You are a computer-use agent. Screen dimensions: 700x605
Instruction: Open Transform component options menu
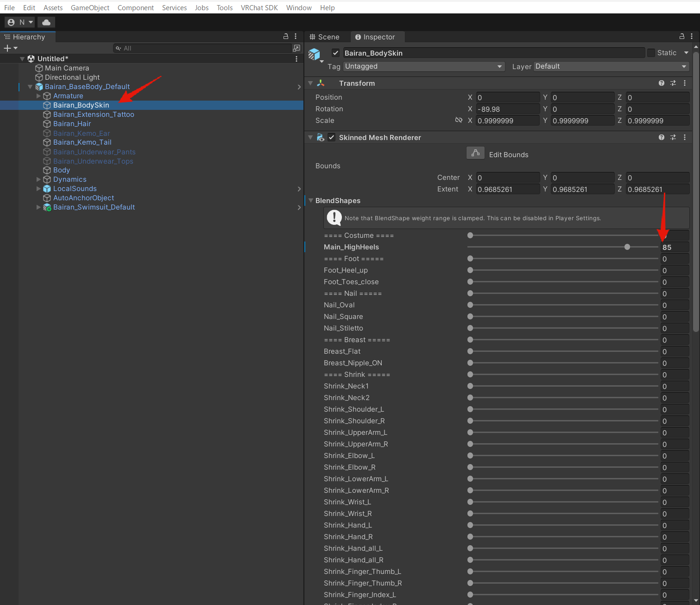tap(685, 83)
